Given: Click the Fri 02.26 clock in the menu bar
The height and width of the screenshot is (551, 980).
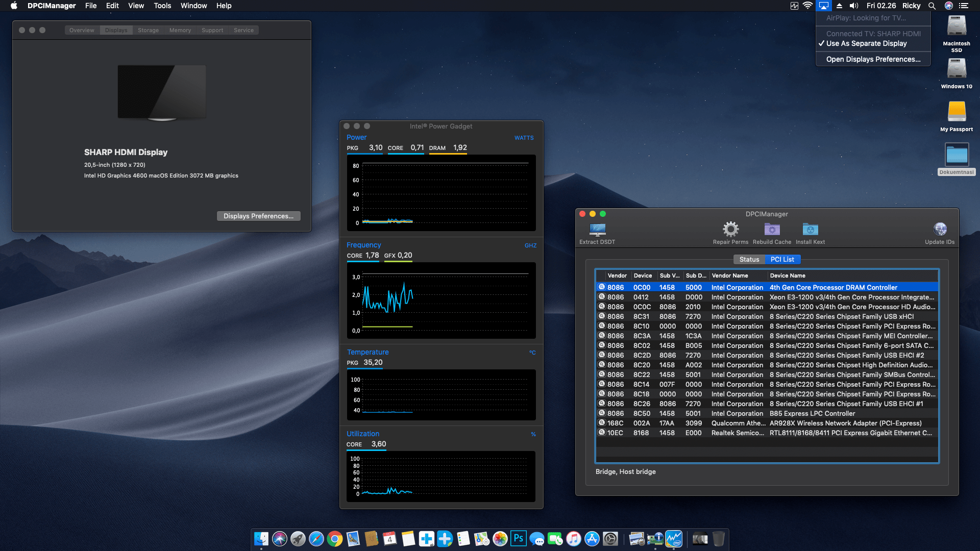Looking at the screenshot, I should click(881, 6).
